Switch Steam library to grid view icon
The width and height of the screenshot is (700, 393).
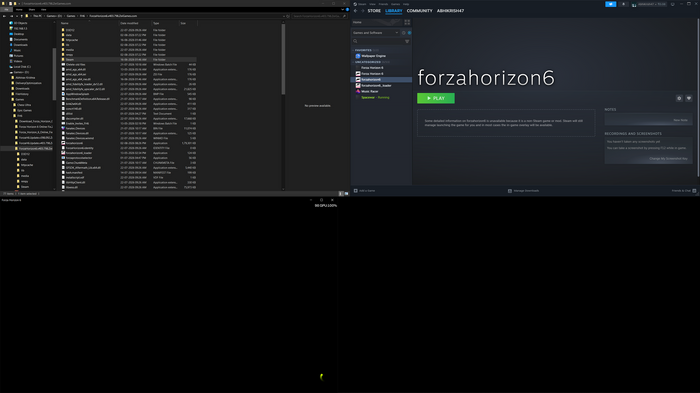coord(407,22)
